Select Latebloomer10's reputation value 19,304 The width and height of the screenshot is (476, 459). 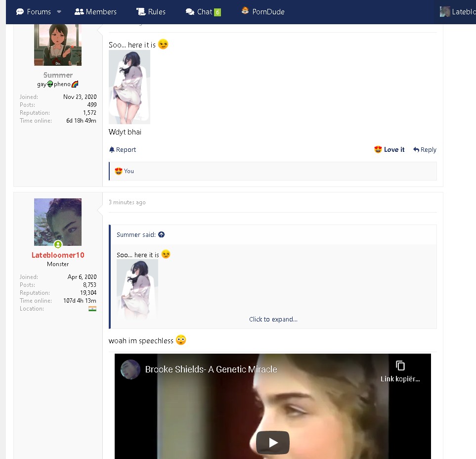88,293
